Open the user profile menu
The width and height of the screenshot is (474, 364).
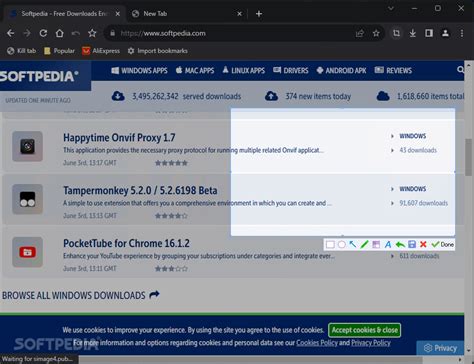(x=445, y=33)
